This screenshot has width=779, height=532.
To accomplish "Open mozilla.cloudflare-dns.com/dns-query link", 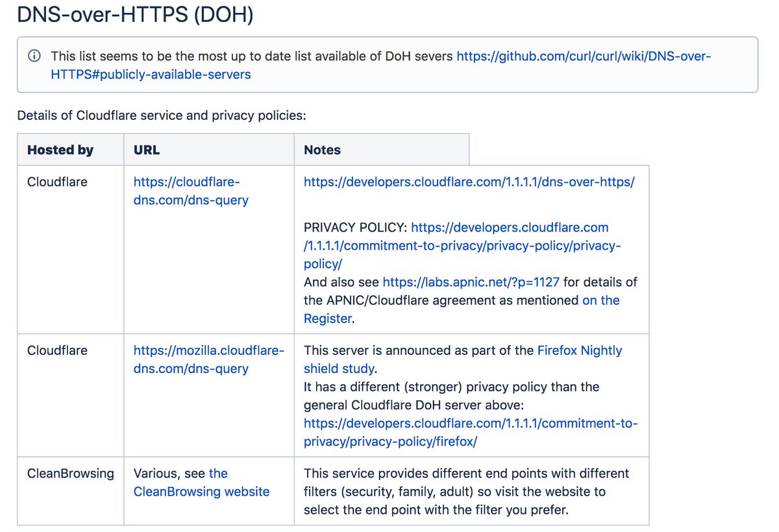I will (x=209, y=359).
